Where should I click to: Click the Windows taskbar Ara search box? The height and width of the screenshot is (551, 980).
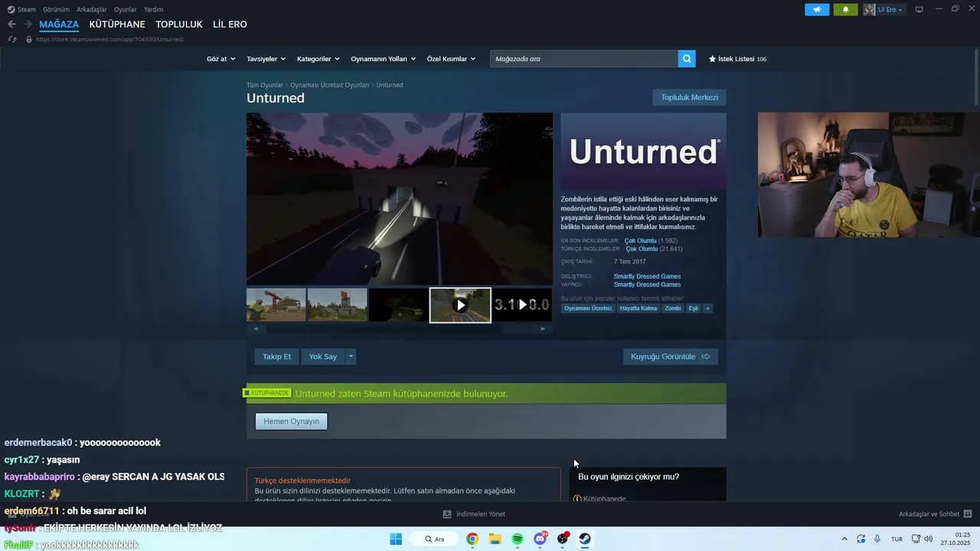(x=435, y=539)
